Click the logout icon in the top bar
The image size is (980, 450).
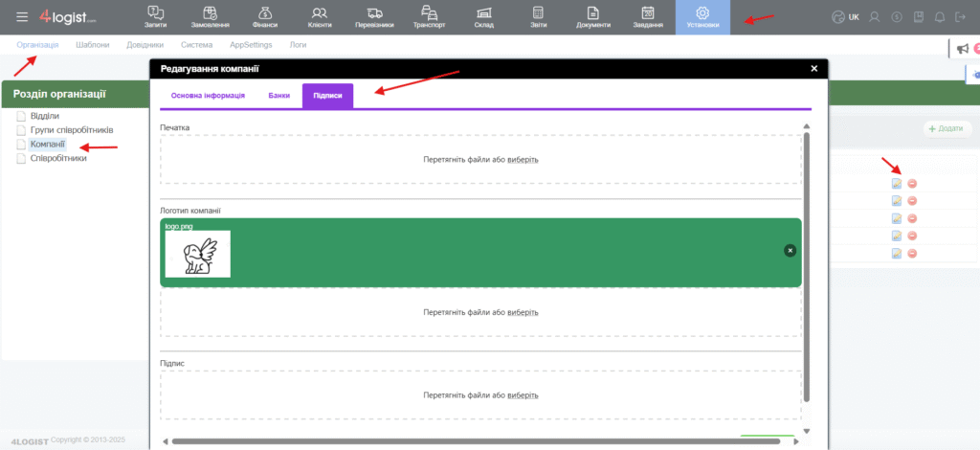[x=961, y=17]
